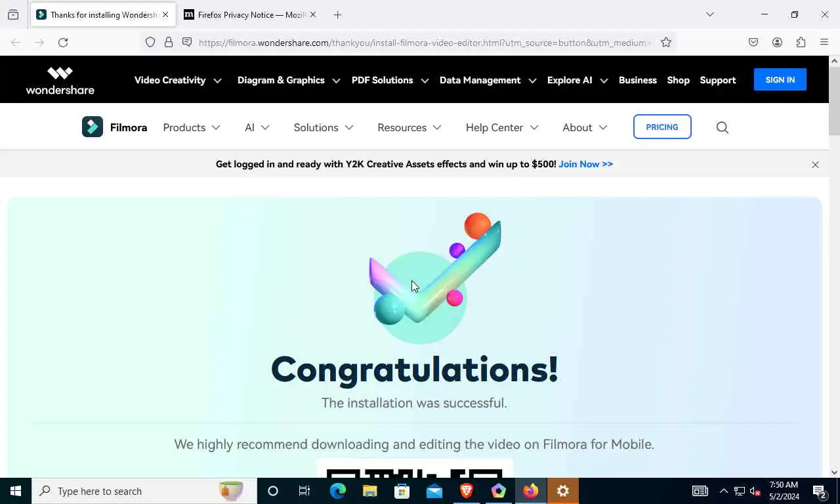Launch Microsoft Edge from taskbar
The width and height of the screenshot is (840, 504).
coord(338,491)
